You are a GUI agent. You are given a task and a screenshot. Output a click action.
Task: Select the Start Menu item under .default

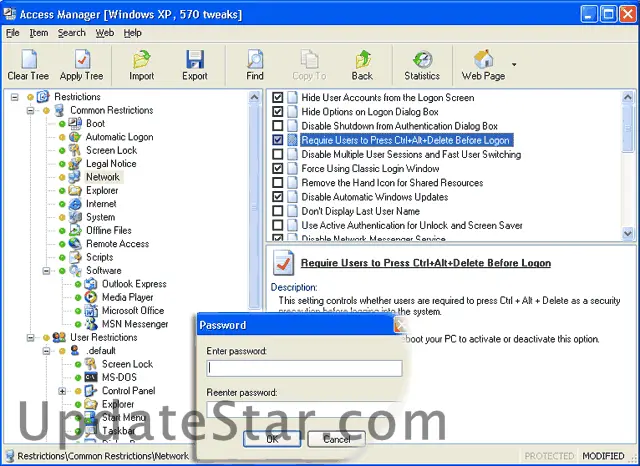tap(124, 417)
